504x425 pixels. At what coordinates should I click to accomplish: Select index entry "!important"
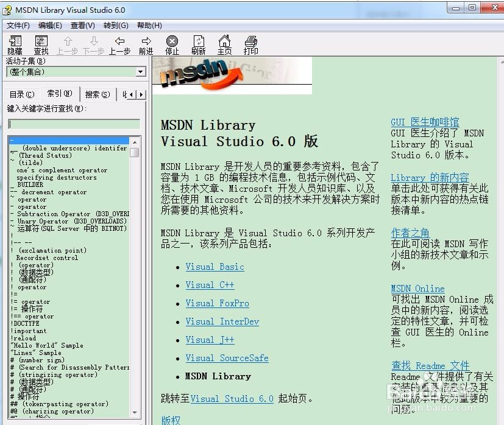coord(29,331)
